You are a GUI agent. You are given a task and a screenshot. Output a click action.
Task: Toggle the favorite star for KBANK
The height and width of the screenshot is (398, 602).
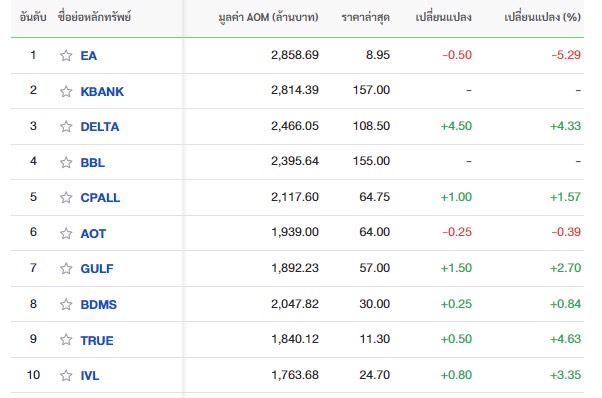point(66,91)
